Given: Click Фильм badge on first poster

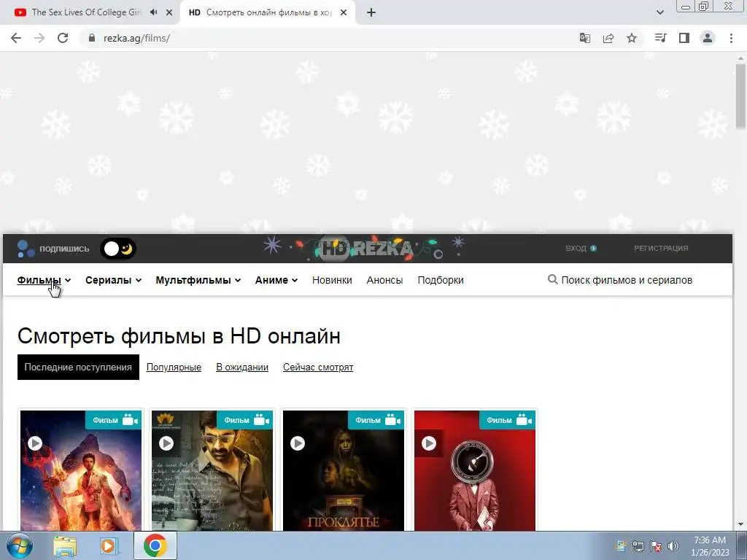Looking at the screenshot, I should coord(113,420).
